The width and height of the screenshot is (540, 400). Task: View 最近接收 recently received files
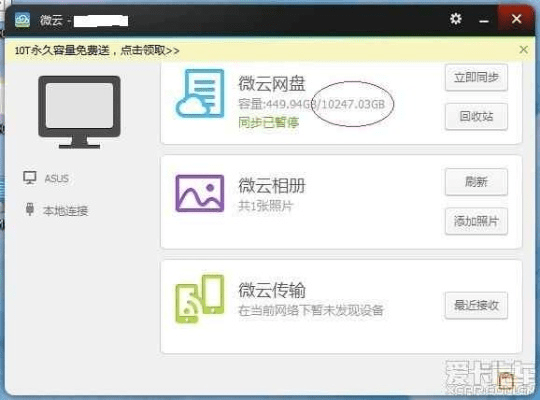(476, 305)
